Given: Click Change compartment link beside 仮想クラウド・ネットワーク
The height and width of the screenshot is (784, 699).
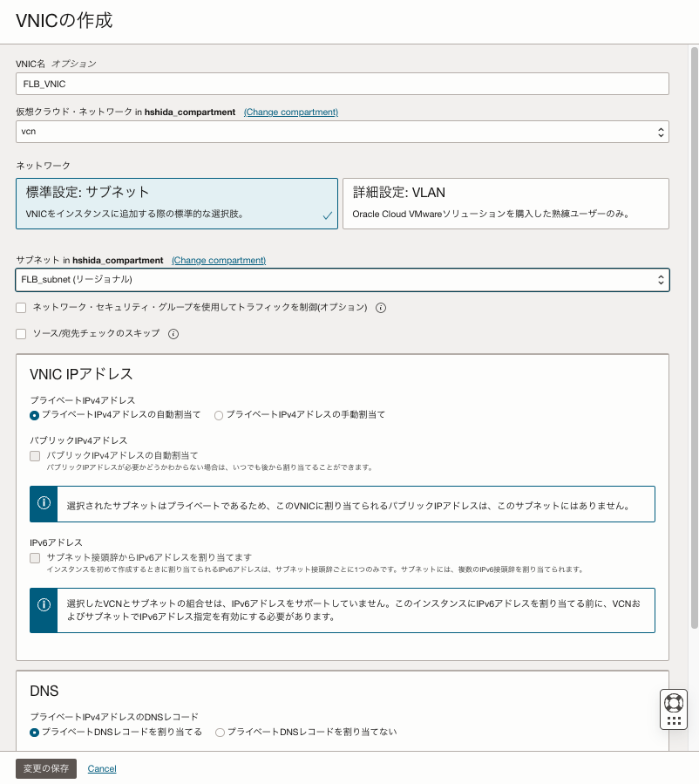Looking at the screenshot, I should 291,112.
